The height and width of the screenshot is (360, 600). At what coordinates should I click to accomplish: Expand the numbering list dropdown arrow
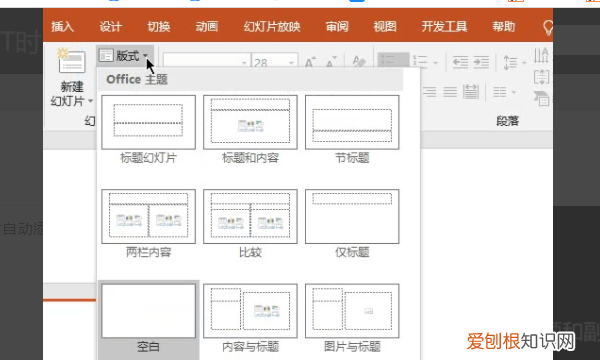[x=436, y=62]
